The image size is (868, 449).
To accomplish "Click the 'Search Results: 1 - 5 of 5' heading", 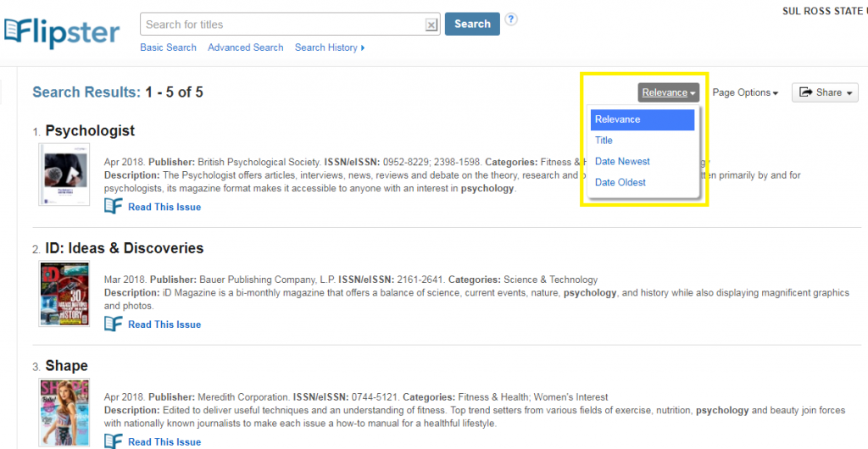I will 118,92.
